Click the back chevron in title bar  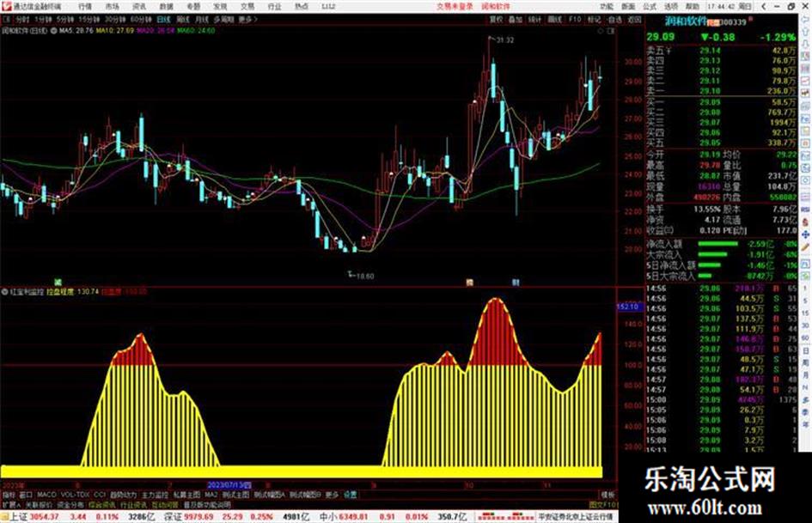click(764, 6)
